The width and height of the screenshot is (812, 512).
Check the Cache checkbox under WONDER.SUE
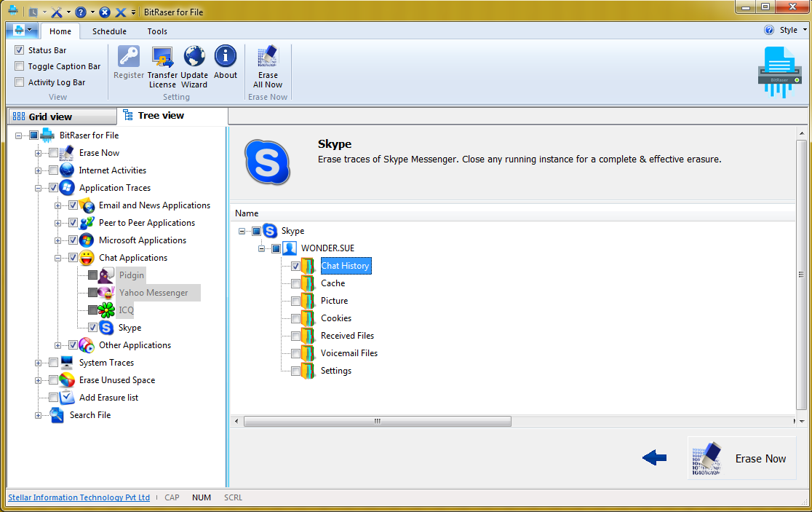click(295, 283)
